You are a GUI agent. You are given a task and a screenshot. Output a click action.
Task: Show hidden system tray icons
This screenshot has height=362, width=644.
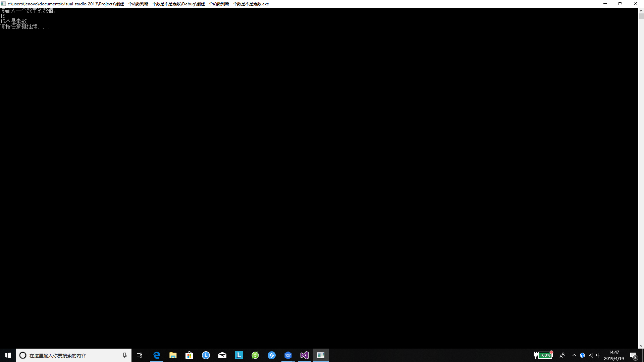(574, 355)
